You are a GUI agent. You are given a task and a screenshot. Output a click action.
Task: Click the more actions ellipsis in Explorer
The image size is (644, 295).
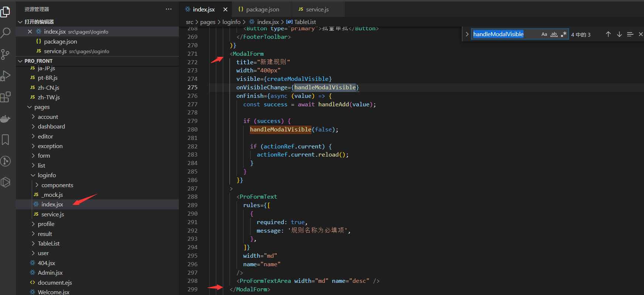pyautogui.click(x=168, y=9)
